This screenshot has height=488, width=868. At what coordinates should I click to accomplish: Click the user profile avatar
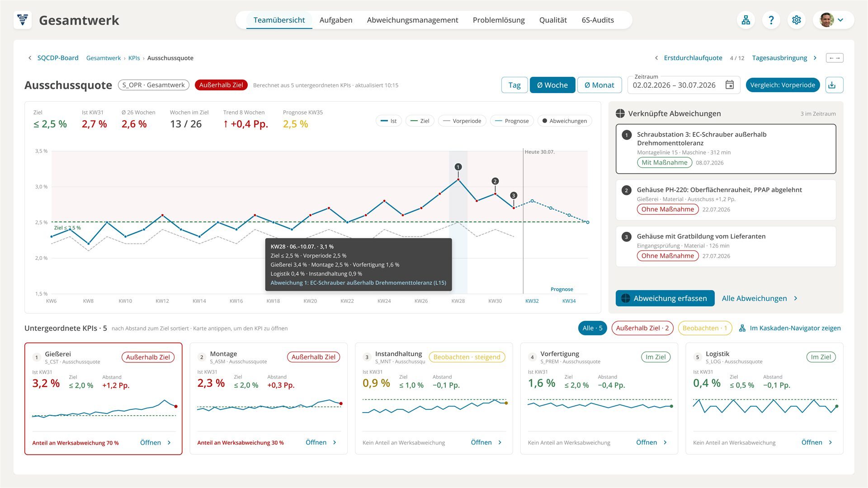coord(826,20)
